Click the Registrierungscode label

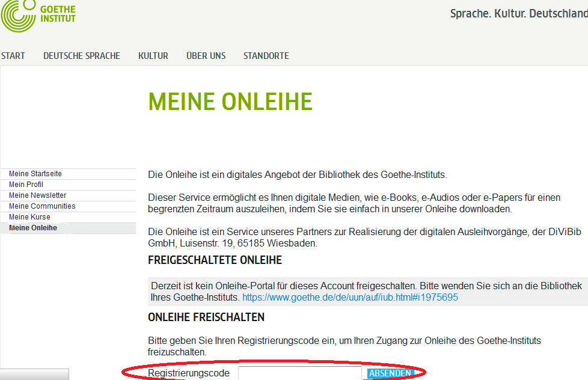pos(189,373)
